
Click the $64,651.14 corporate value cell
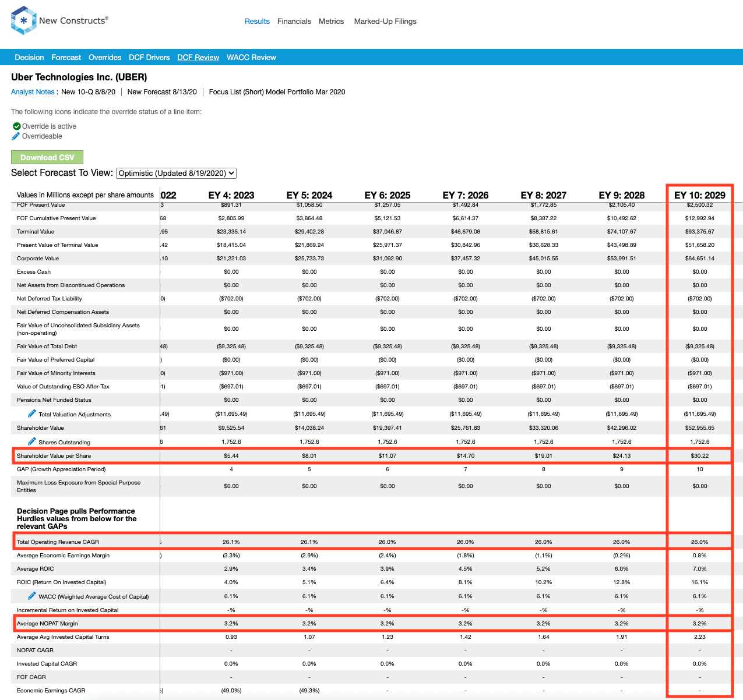(x=700, y=259)
